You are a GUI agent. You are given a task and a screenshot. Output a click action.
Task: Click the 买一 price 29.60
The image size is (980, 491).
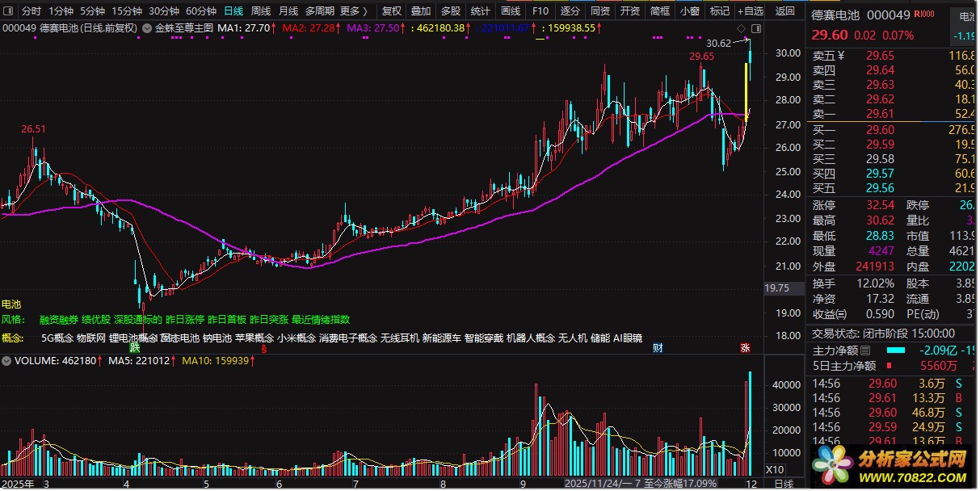click(x=881, y=129)
